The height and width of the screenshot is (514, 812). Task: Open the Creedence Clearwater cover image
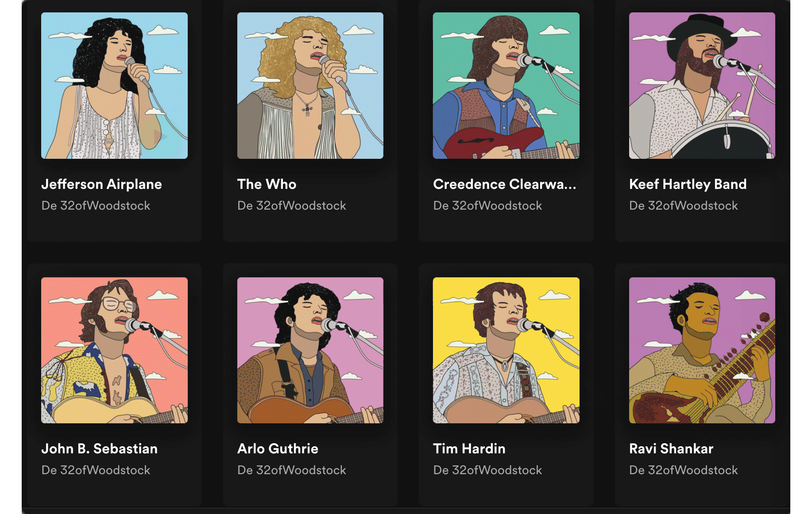coord(506,85)
